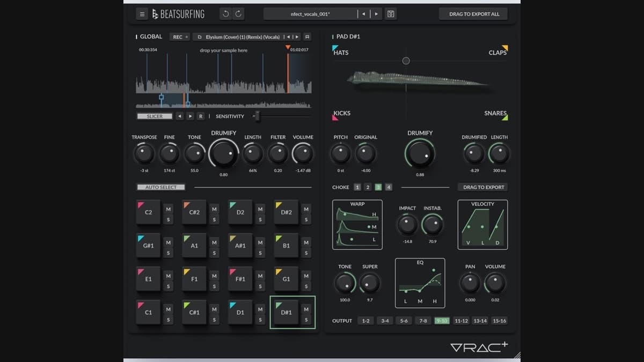This screenshot has width=644, height=362.
Task: Click the Global Drumify large knob
Action: pyautogui.click(x=223, y=154)
